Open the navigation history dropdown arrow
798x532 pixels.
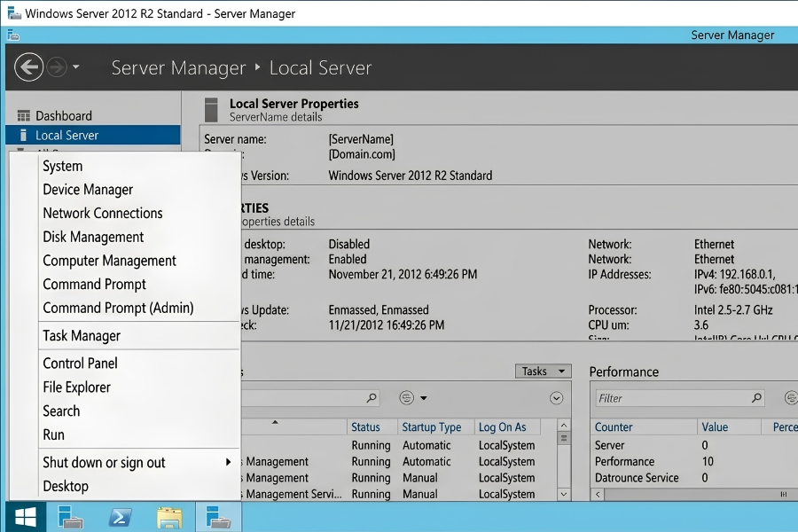[76, 66]
